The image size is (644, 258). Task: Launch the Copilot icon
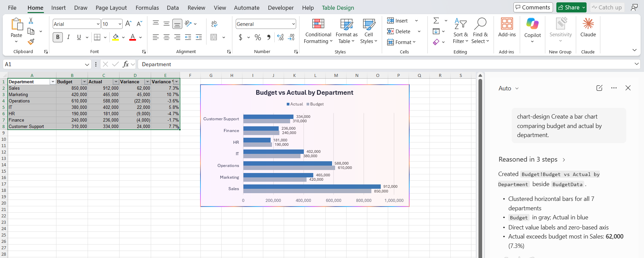533,24
